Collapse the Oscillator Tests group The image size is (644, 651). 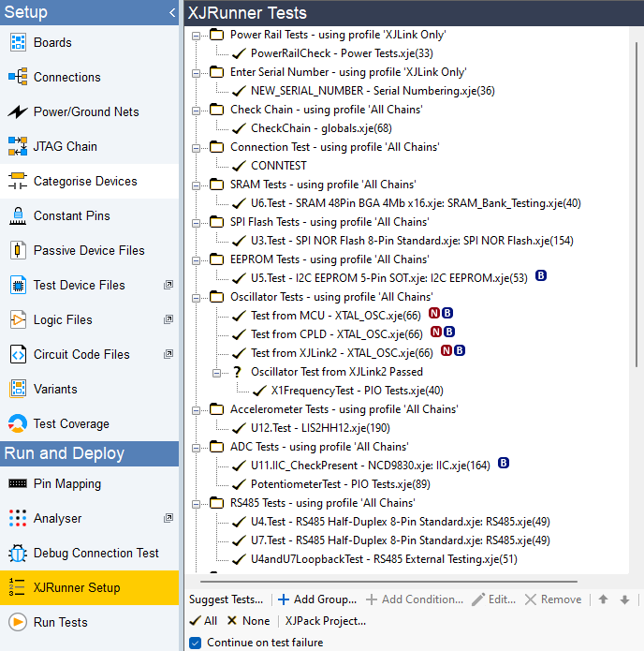(197, 297)
